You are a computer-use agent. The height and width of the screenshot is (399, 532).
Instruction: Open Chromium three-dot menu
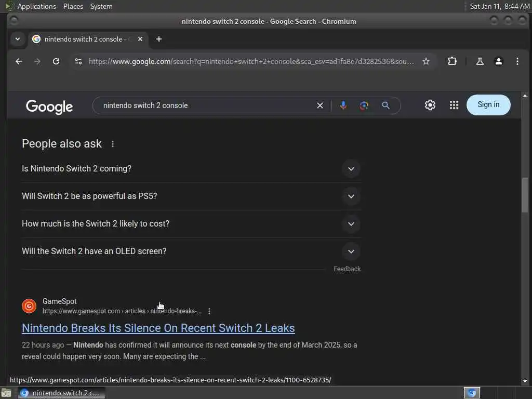pos(517,61)
